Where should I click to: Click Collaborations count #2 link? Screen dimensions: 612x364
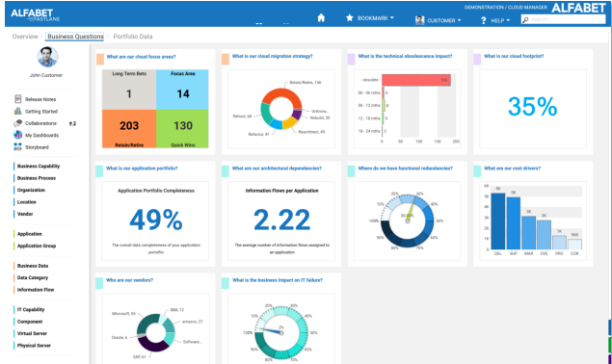click(72, 123)
